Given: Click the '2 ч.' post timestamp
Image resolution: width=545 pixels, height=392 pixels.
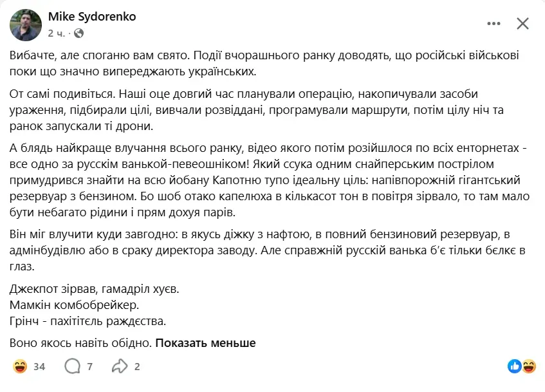Looking at the screenshot, I should point(56,33).
